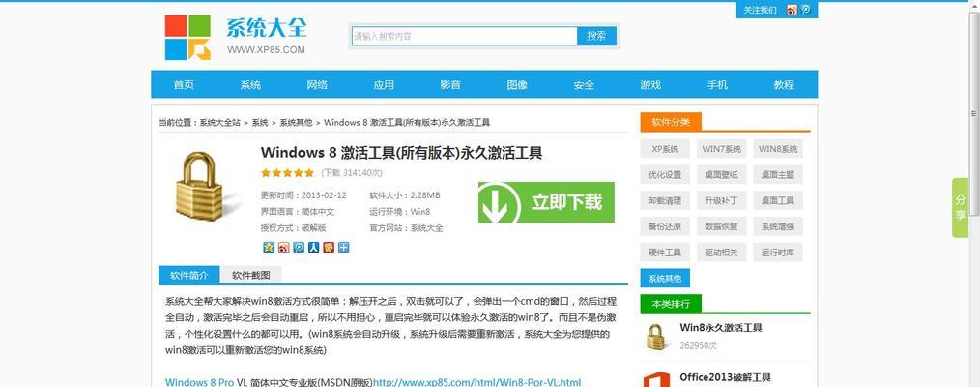The width and height of the screenshot is (980, 387).
Task: Open Win8永久激活工具 ranking link
Action: tap(721, 328)
